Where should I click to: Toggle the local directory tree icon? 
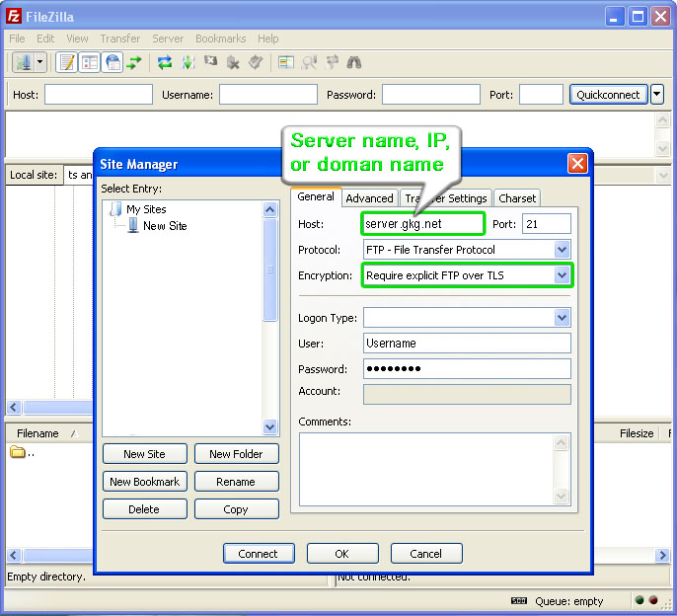pyautogui.click(x=90, y=62)
